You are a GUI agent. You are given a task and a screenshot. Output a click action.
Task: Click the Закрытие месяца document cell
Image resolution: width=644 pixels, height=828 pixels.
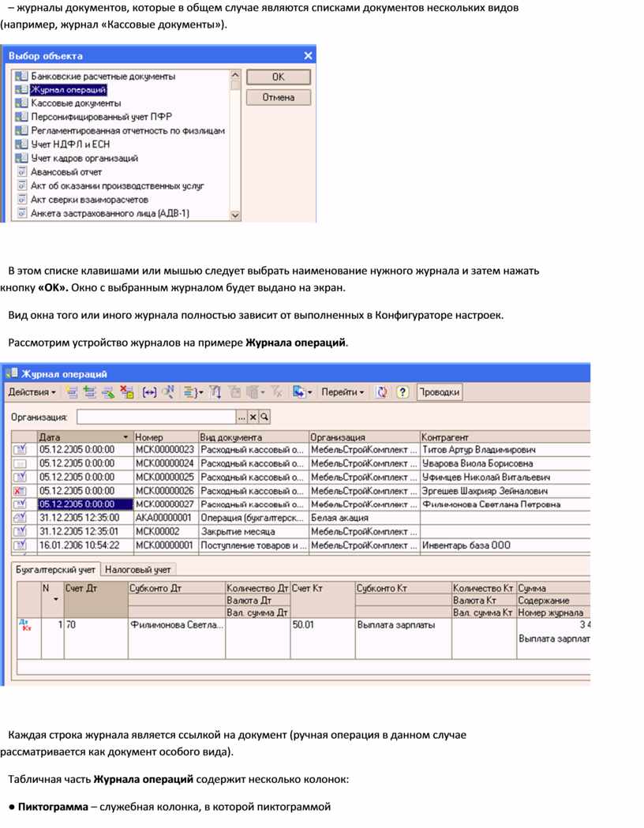click(253, 532)
